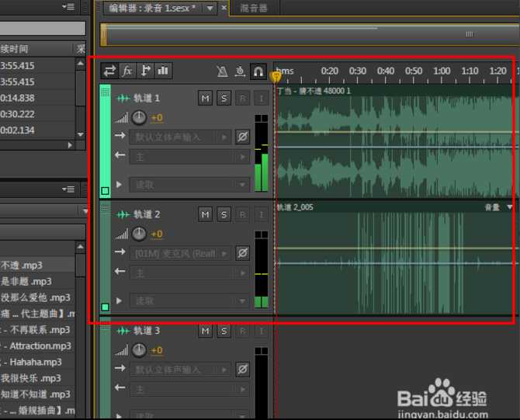The image size is (520, 420).
Task: Open the microphone input dropdown of 轨道 2
Action: (x=180, y=253)
